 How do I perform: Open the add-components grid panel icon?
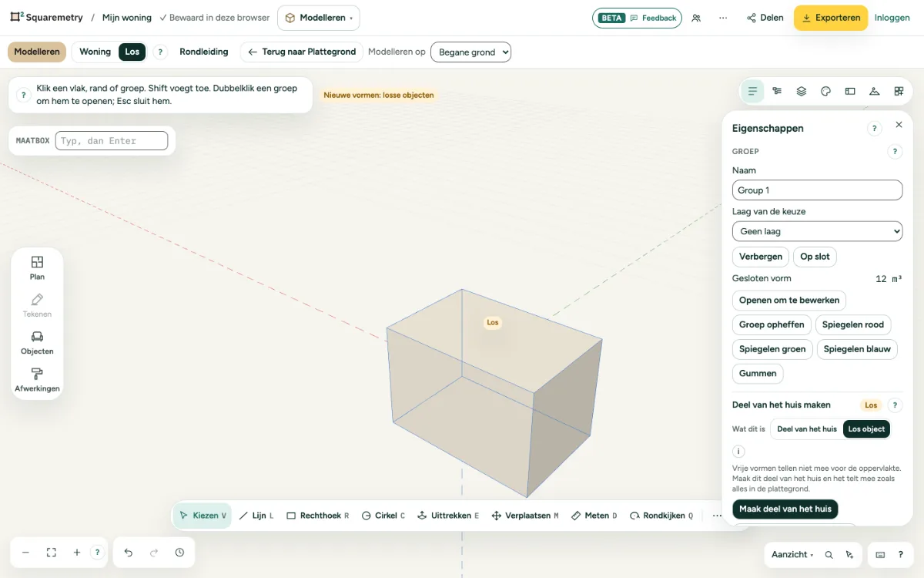coord(899,91)
